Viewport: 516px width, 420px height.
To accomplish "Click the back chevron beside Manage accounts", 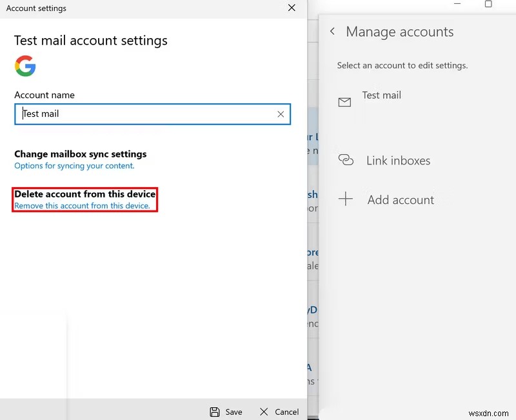I will coord(332,31).
